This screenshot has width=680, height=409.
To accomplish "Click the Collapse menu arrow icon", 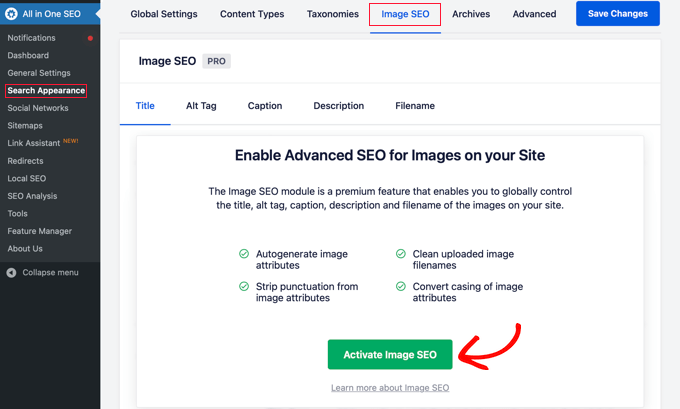I will pyautogui.click(x=11, y=272).
